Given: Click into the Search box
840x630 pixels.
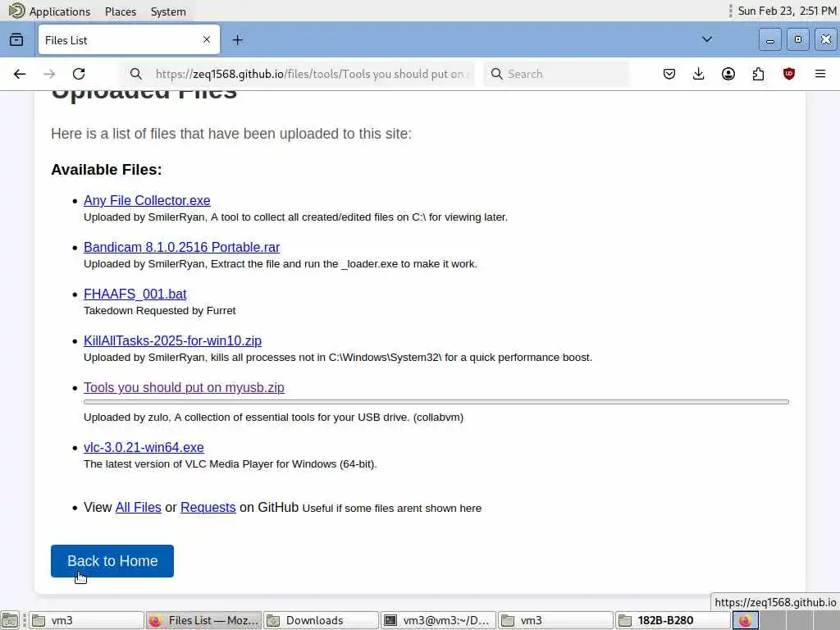Looking at the screenshot, I should tap(557, 74).
